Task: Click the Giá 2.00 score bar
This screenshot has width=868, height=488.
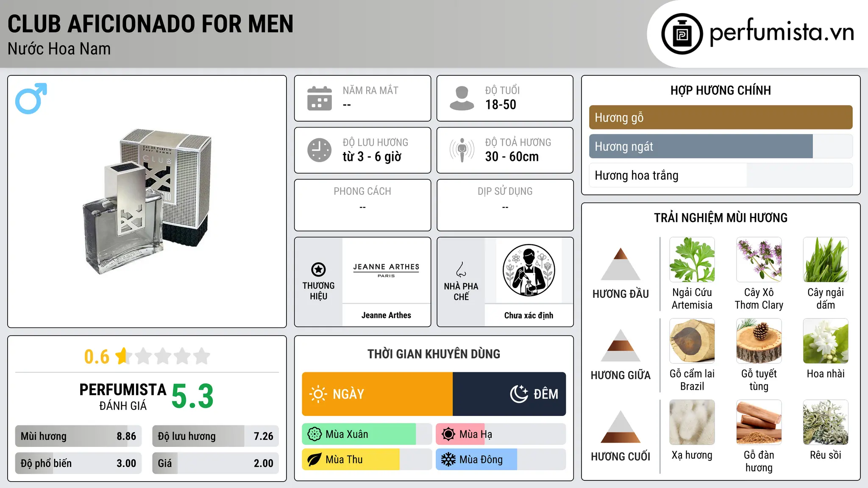Action: pos(215,463)
